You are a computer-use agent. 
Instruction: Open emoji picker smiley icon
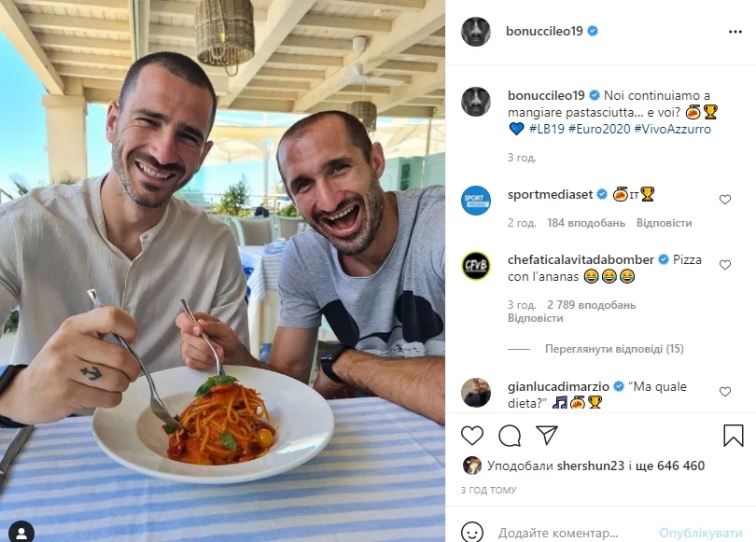coord(472,533)
